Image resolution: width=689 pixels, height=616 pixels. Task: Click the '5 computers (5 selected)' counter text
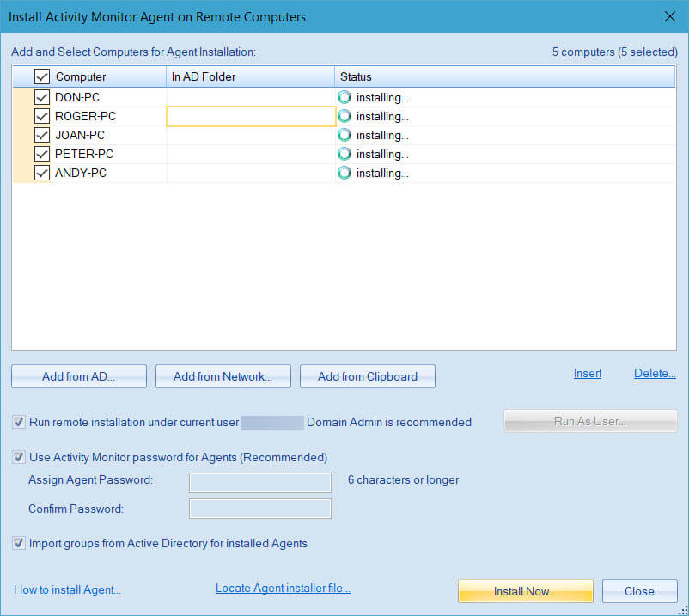(x=615, y=52)
